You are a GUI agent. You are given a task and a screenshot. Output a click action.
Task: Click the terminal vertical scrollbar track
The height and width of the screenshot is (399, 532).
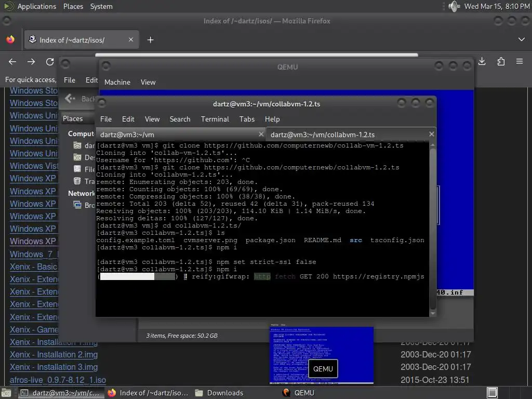[433, 229]
